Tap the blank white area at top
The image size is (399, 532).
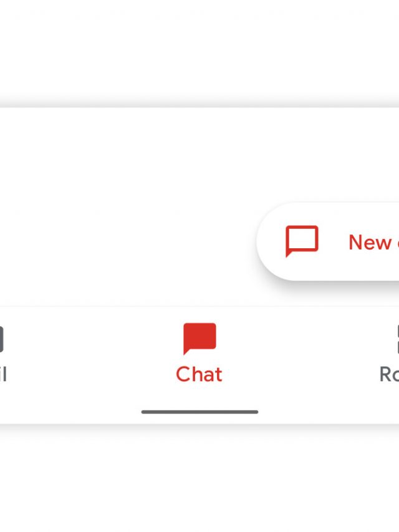click(199, 50)
